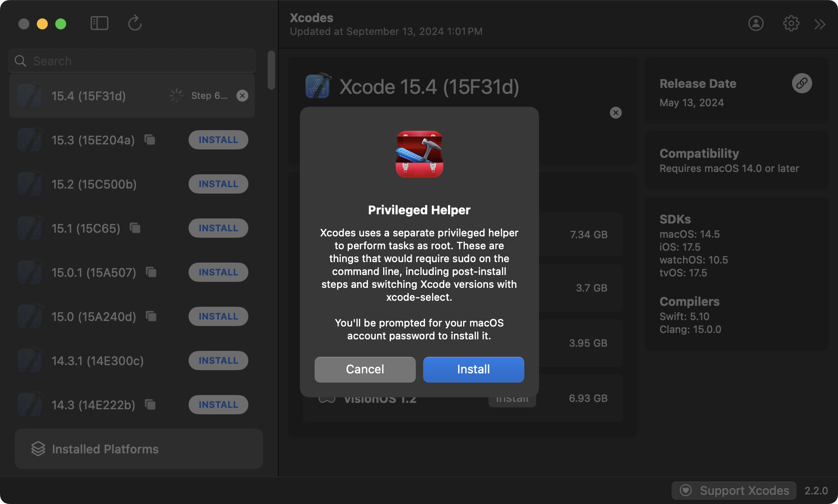Expand the toolbar overflow double chevron

click(x=820, y=24)
